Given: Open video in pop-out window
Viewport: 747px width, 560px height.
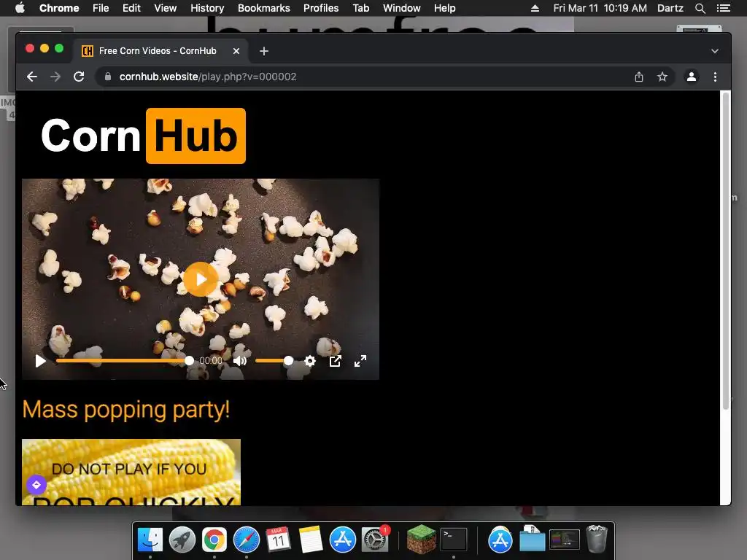Looking at the screenshot, I should click(336, 361).
